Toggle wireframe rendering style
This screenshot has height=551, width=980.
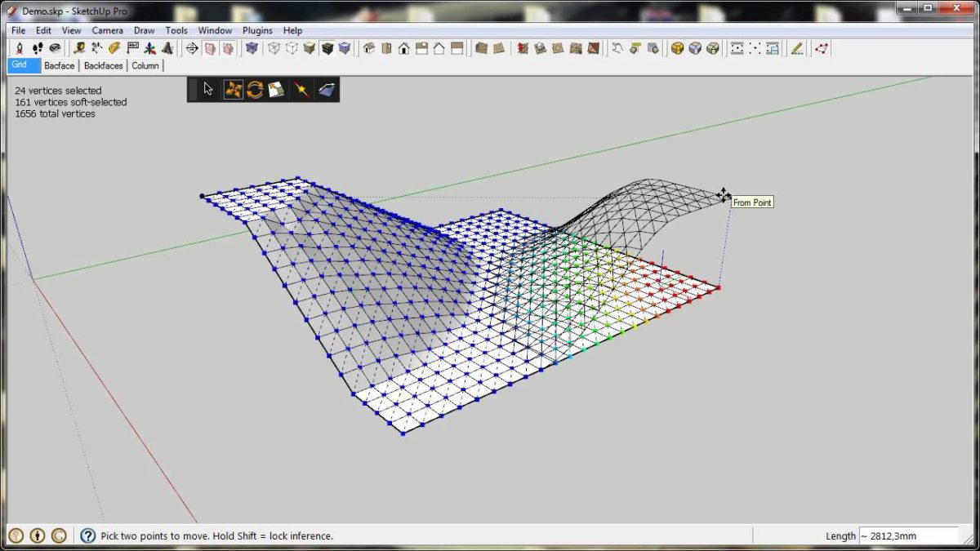pyautogui.click(x=274, y=49)
